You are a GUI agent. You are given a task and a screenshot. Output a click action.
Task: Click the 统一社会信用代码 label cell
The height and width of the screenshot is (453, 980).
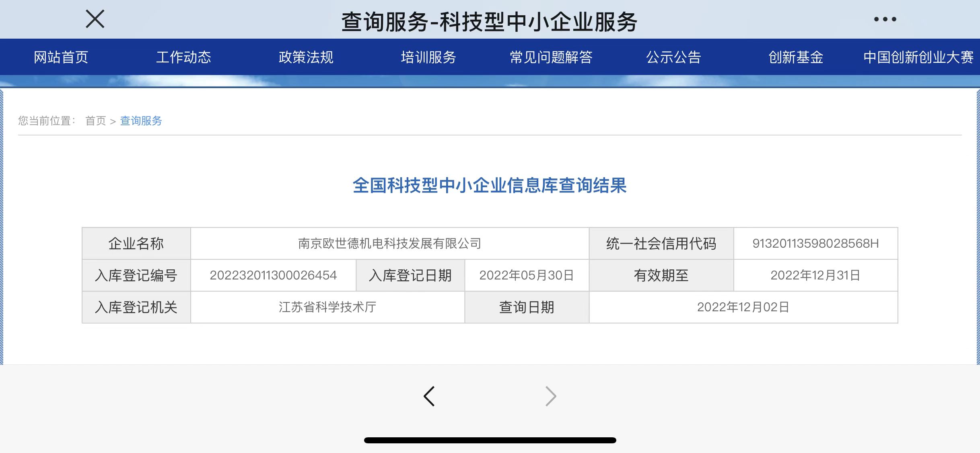coord(661,244)
